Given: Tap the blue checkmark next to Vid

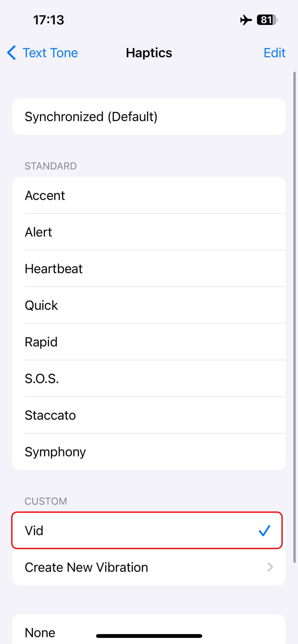Looking at the screenshot, I should click(264, 531).
